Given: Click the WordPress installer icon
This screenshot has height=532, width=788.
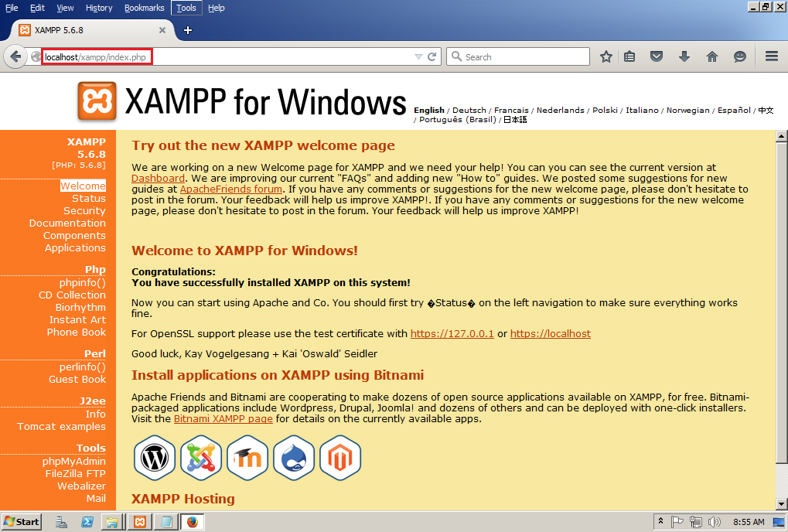Looking at the screenshot, I should click(x=155, y=458).
